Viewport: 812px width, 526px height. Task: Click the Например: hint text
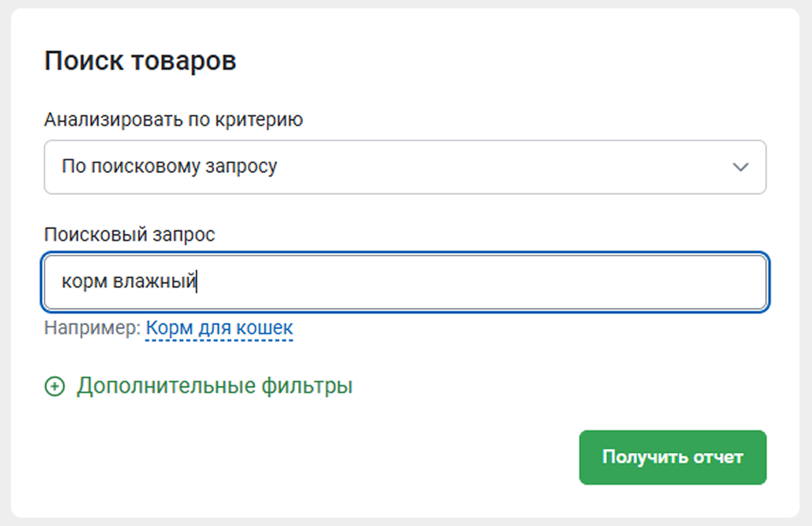92,328
